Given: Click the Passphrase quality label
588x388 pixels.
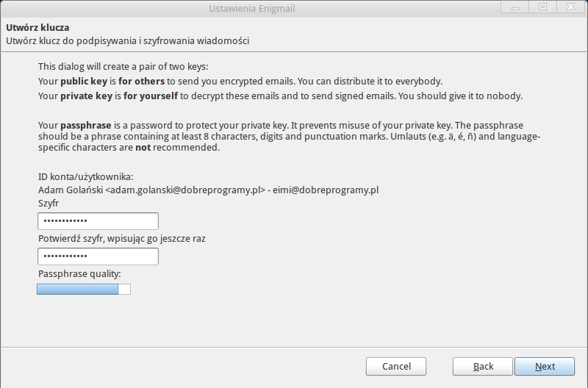Looking at the screenshot, I should pyautogui.click(x=79, y=274).
